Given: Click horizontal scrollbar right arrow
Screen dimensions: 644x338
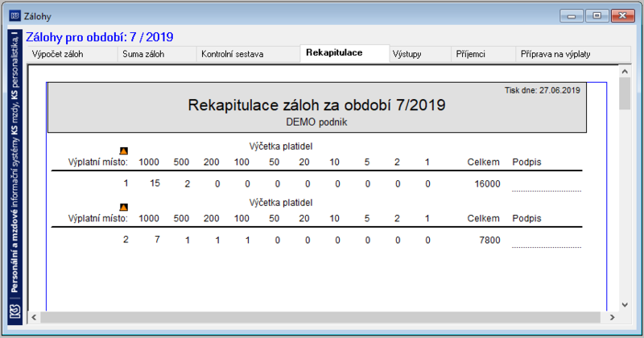Looking at the screenshot, I should [x=612, y=317].
